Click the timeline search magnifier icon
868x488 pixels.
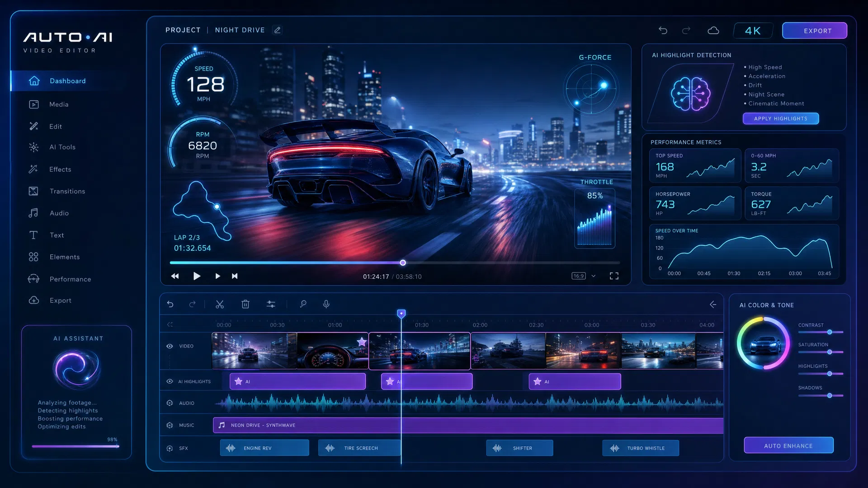tap(303, 305)
